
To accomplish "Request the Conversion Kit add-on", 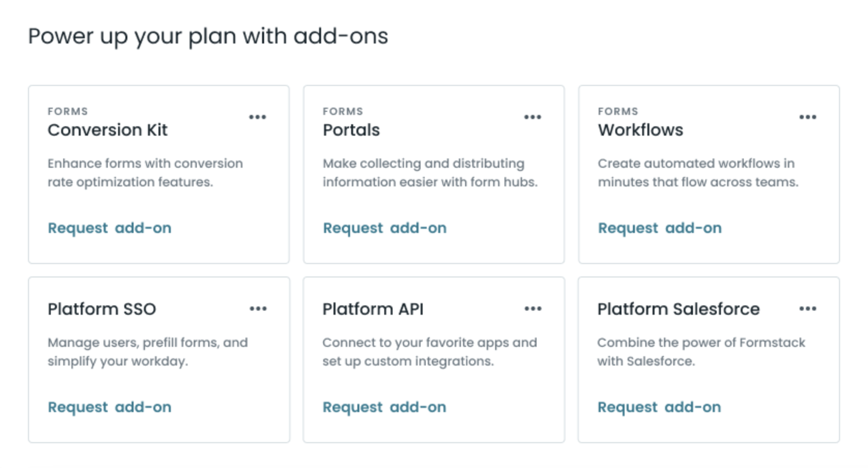I will point(109,228).
